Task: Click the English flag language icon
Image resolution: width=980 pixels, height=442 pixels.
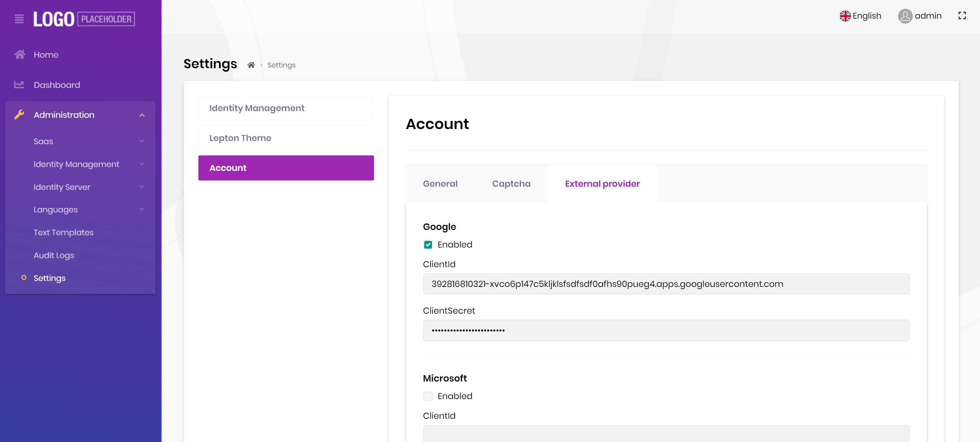Action: click(845, 15)
